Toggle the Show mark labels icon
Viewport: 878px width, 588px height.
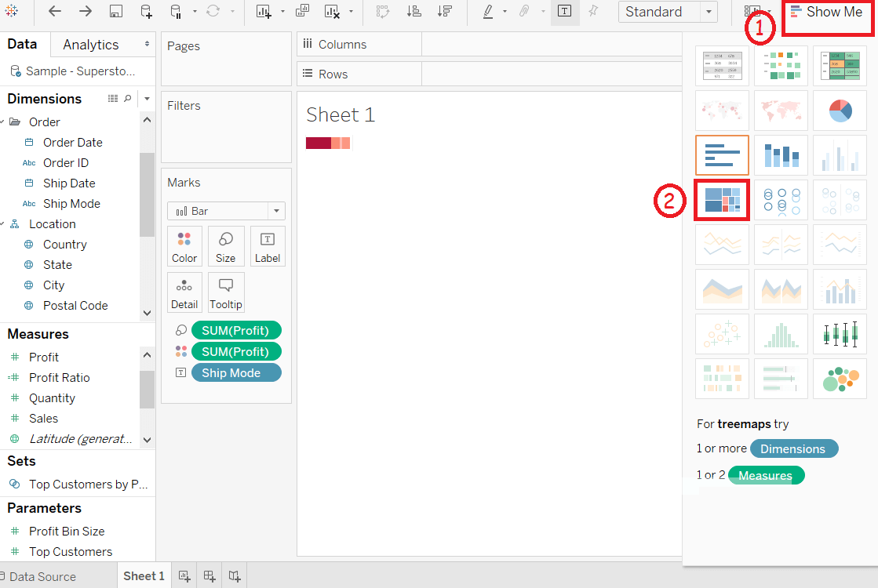point(564,11)
